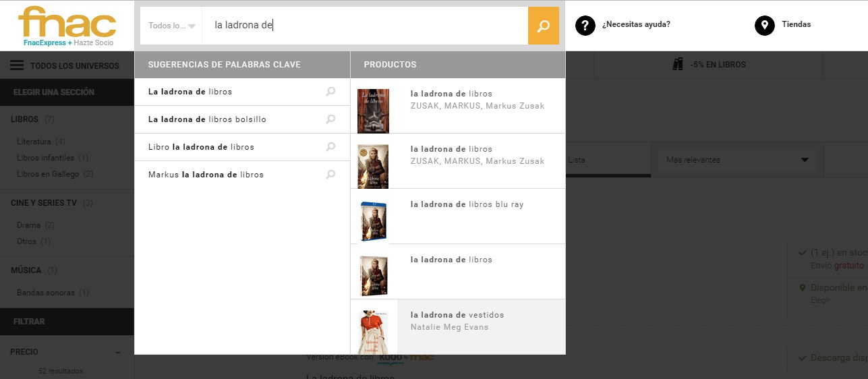Click the question mark help icon
This screenshot has height=379, width=868.
pos(585,26)
